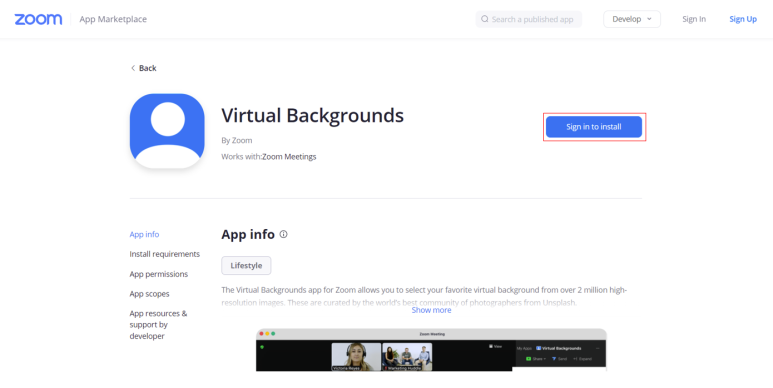
Task: Open the Zoom Meetings works-with link
Action: [x=289, y=157]
